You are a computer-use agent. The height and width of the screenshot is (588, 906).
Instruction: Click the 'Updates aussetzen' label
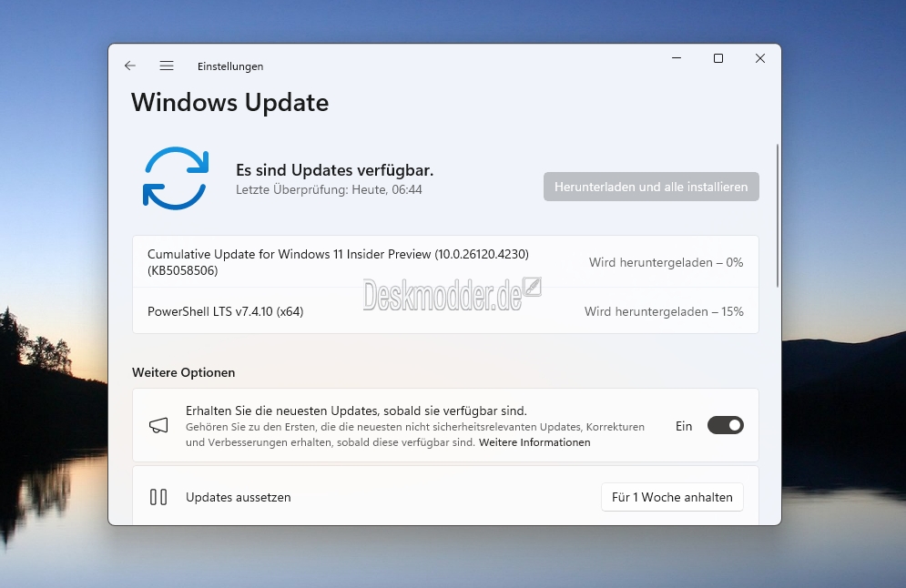click(x=238, y=497)
